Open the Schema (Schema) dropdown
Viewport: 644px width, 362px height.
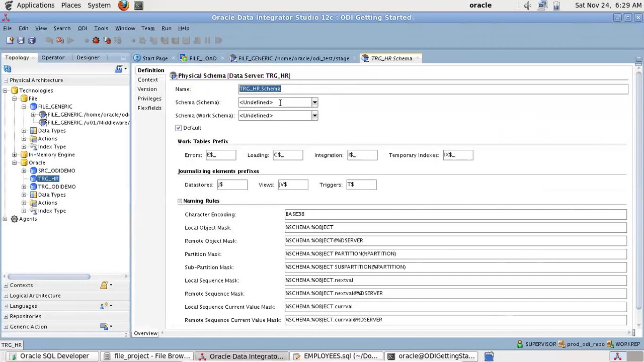pyautogui.click(x=314, y=103)
